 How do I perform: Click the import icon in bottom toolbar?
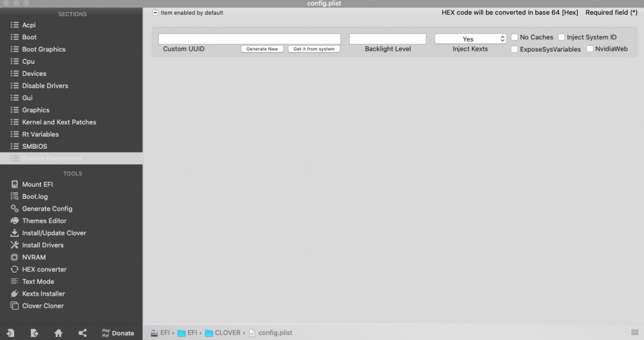pos(10,333)
